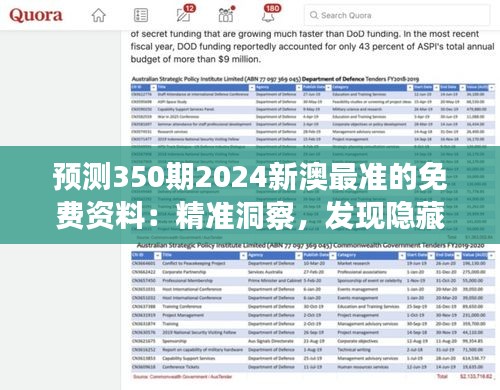Click the Commonwealth Government Tenders FY2019-2020 table
The width and height of the screenshot is (500, 390).
coord(313,312)
